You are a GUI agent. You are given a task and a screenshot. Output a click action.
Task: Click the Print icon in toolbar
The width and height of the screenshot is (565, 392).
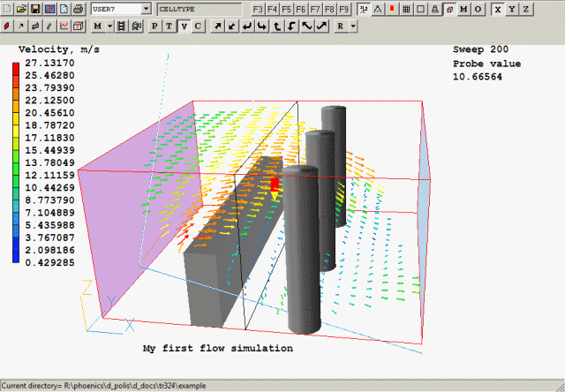(x=78, y=9)
